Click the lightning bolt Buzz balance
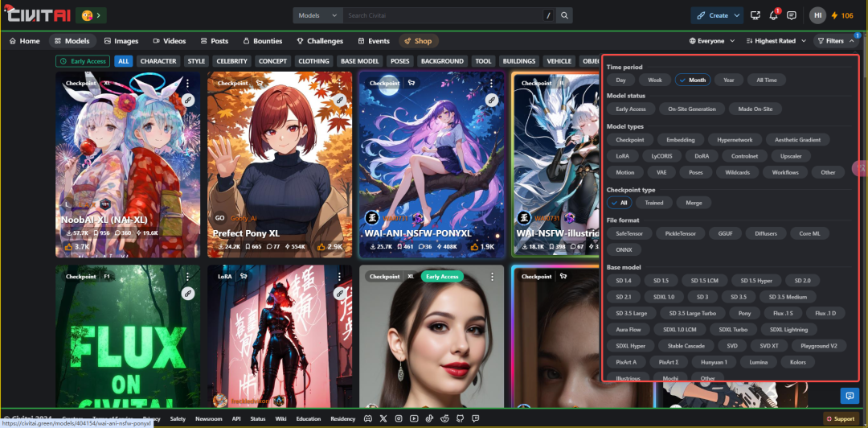This screenshot has height=428, width=868. click(x=841, y=15)
